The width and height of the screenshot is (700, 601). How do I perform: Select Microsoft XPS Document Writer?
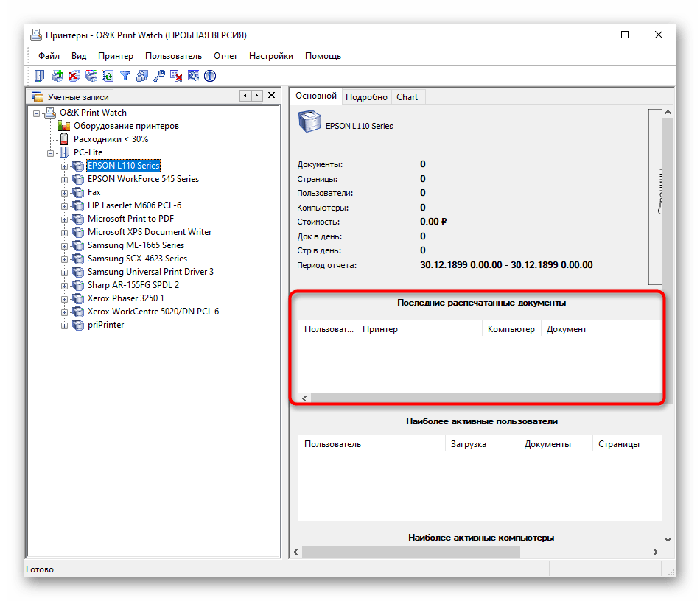tap(150, 232)
